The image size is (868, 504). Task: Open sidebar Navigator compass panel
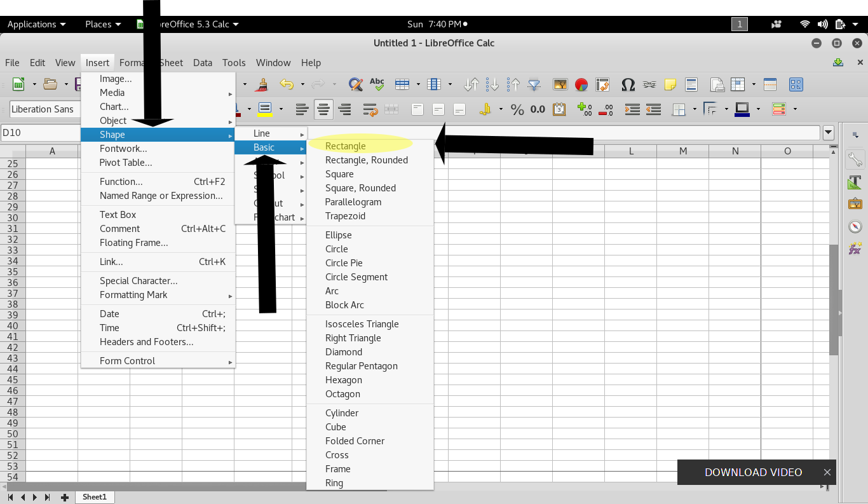(855, 226)
